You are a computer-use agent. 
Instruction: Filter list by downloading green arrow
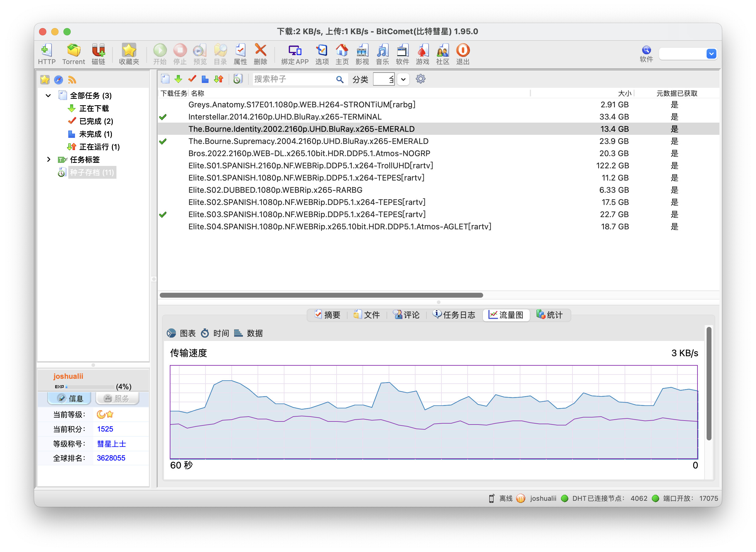pyautogui.click(x=178, y=79)
